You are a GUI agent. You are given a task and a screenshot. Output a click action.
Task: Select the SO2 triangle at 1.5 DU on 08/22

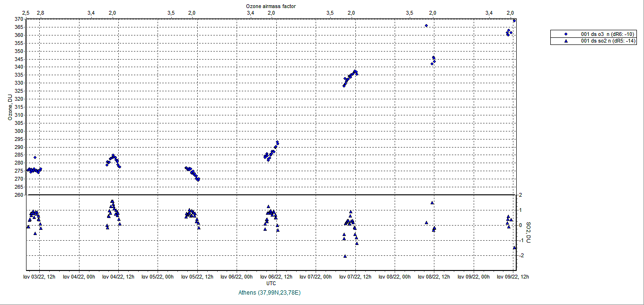pos(432,202)
